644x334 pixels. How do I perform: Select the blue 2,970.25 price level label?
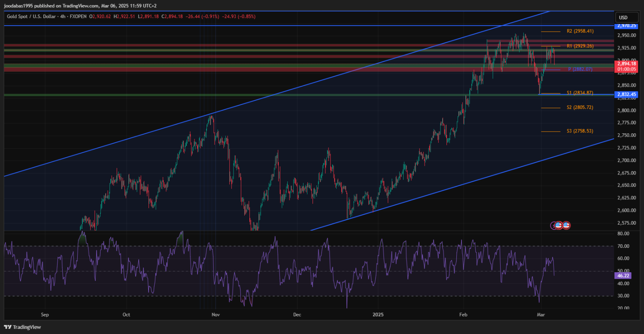pos(626,26)
